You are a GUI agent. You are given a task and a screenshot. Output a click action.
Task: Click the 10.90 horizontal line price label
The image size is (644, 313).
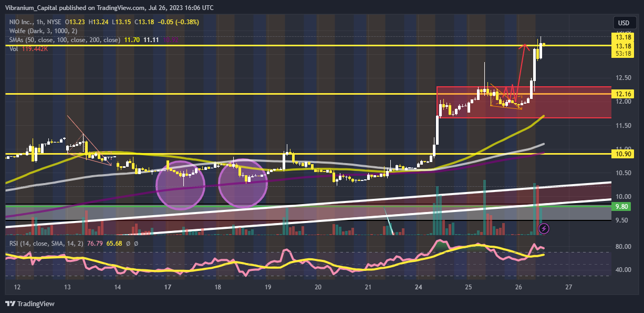click(x=624, y=154)
